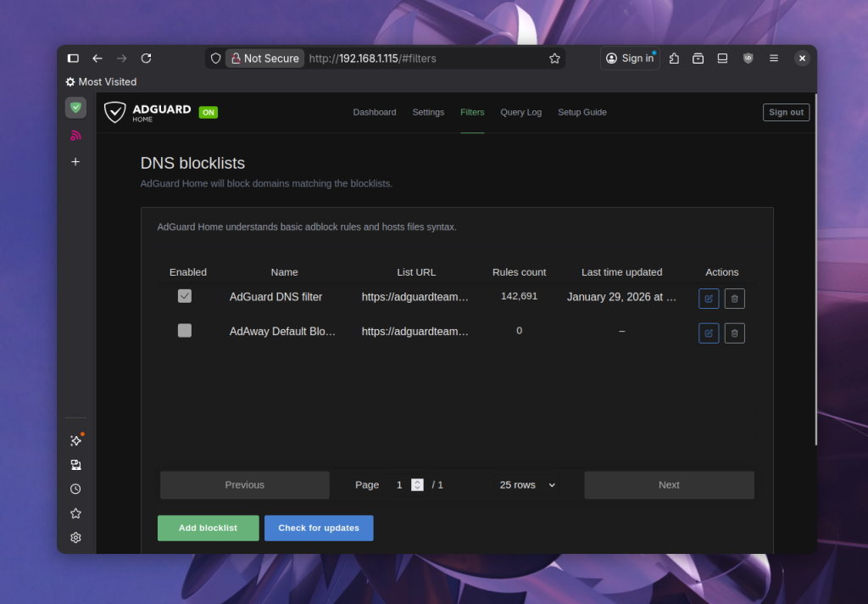Viewport: 868px width, 604px height.
Task: Disable the AdGuard DNS filter checkbox
Action: click(x=185, y=296)
